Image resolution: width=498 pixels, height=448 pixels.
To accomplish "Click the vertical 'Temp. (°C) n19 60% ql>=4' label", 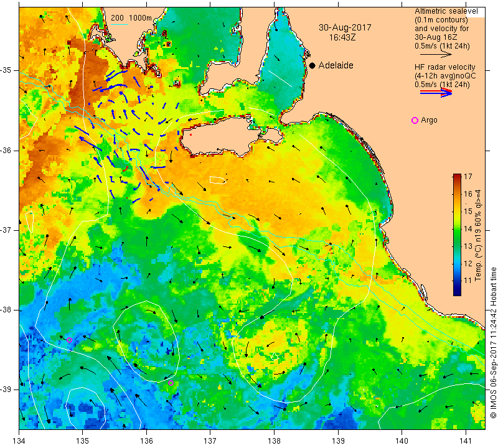I will point(477,236).
